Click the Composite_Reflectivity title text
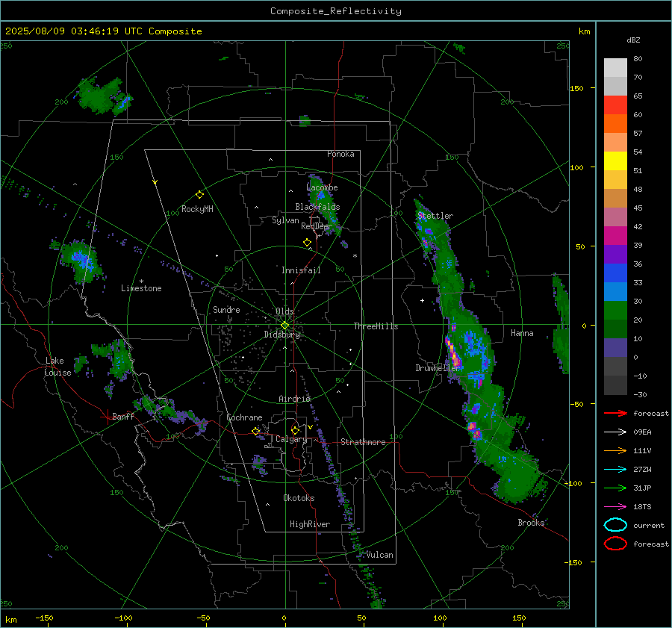Image resolution: width=672 pixels, height=628 pixels. [x=335, y=11]
